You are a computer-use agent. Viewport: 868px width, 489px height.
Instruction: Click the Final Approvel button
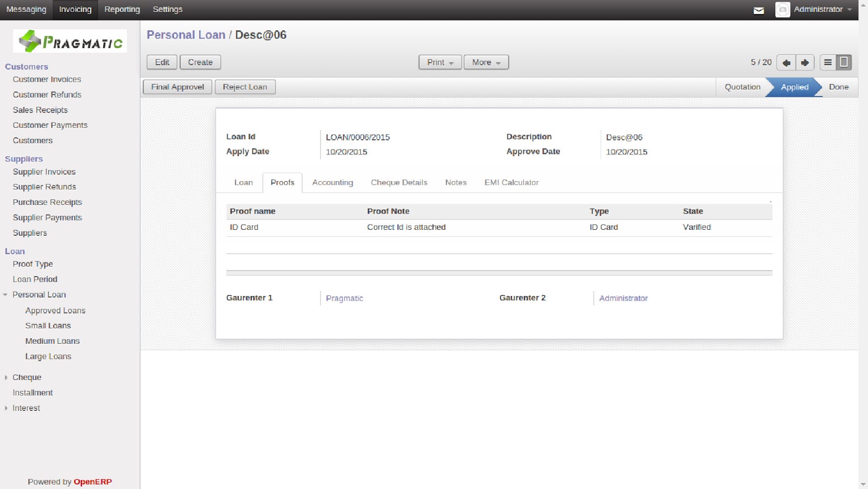click(177, 87)
